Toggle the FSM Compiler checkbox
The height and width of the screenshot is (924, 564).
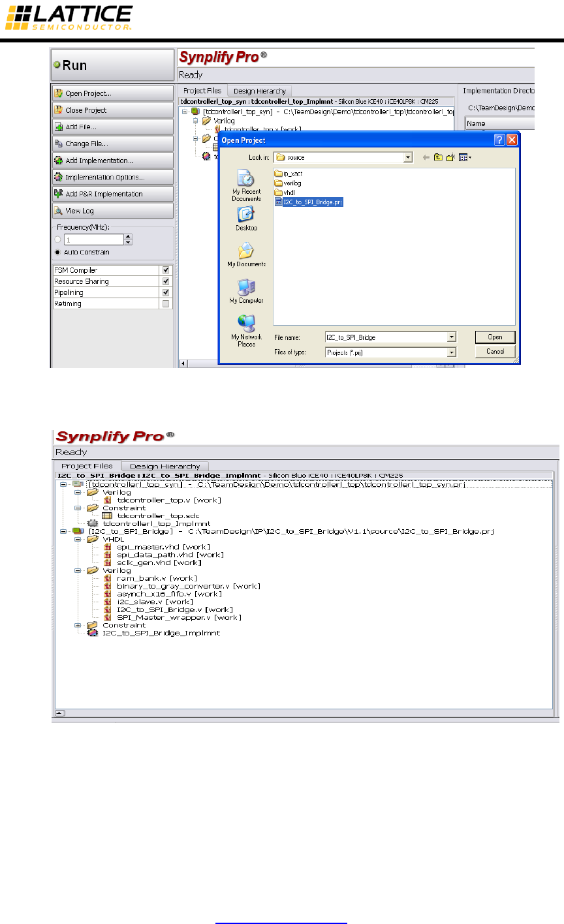(x=166, y=270)
